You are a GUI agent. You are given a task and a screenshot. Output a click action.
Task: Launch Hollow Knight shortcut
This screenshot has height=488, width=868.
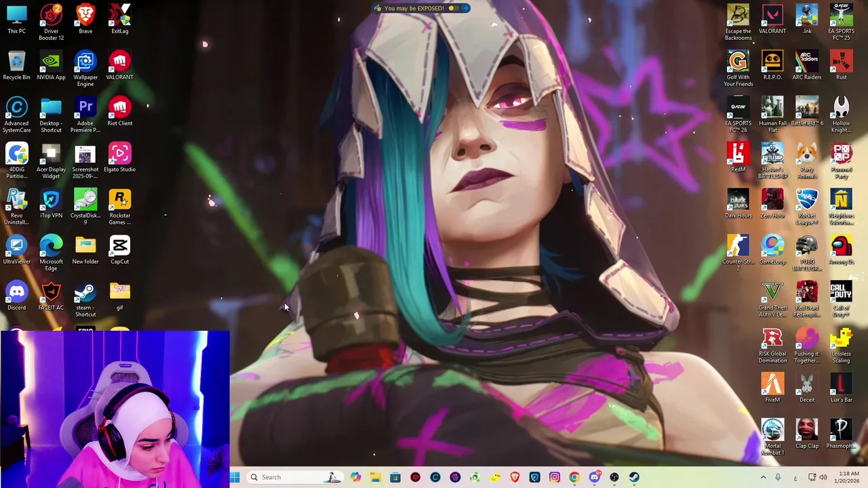(841, 114)
